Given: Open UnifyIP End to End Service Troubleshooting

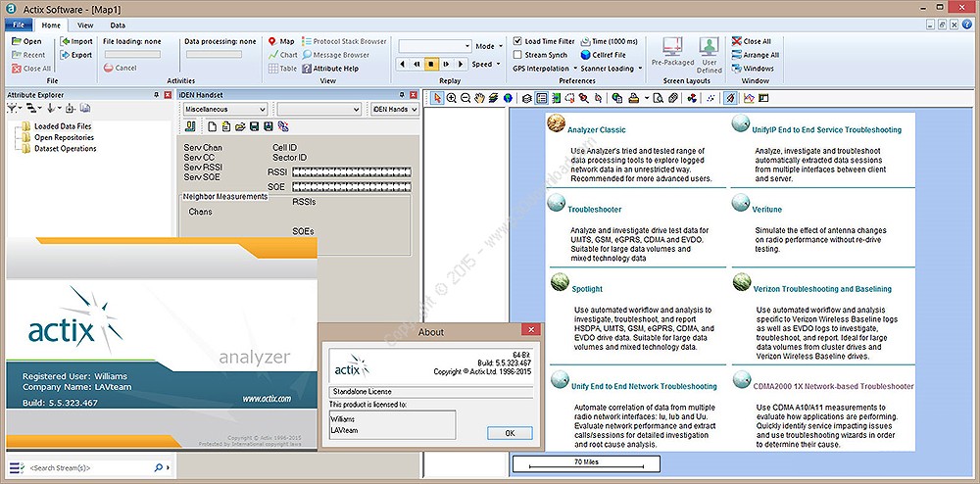Looking at the screenshot, I should tap(828, 130).
